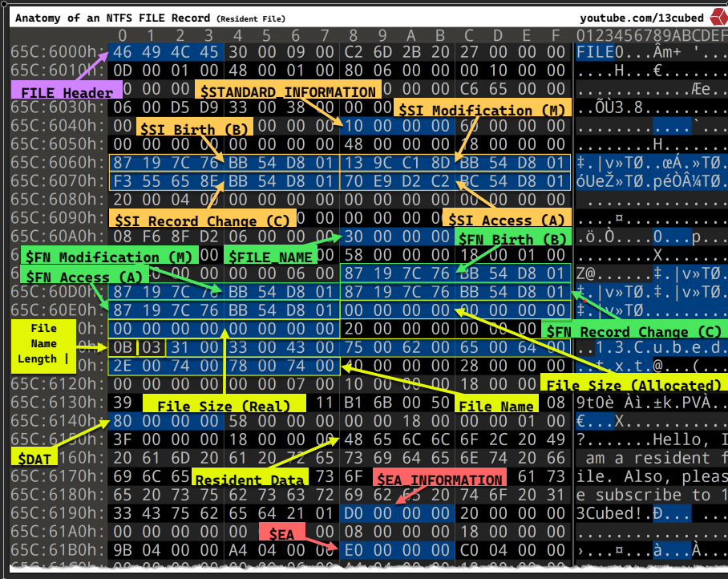Click the $SI Modification (M) label
The width and height of the screenshot is (728, 579).
coord(482,110)
